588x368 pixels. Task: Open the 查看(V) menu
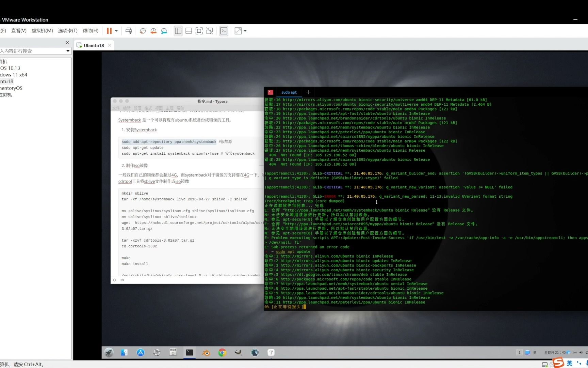tap(19, 31)
